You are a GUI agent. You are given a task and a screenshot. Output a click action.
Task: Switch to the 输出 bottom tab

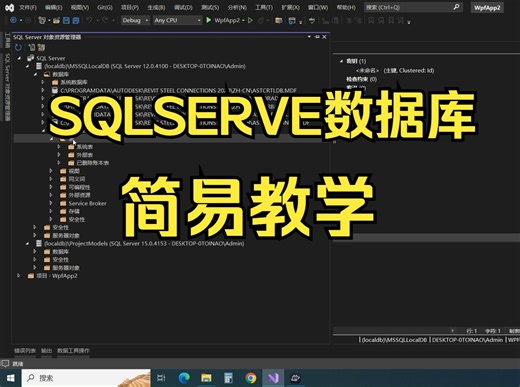(x=46, y=351)
